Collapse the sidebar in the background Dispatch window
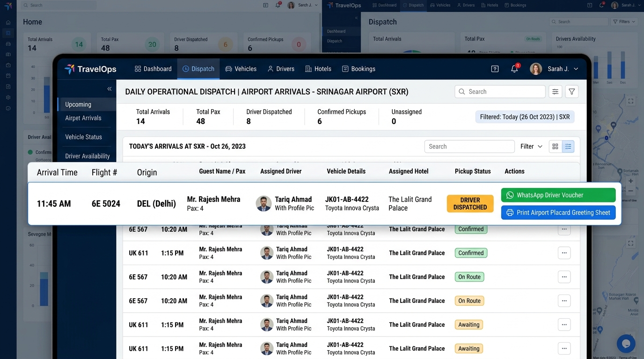 click(x=356, y=18)
